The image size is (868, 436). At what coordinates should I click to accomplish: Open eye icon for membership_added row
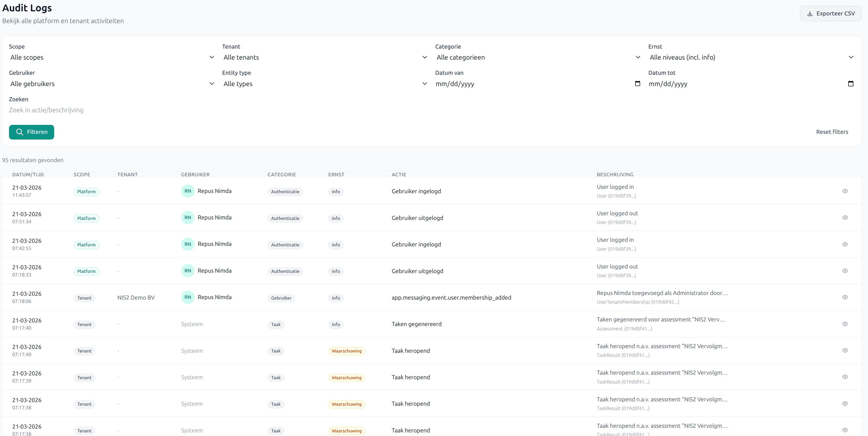tap(845, 297)
